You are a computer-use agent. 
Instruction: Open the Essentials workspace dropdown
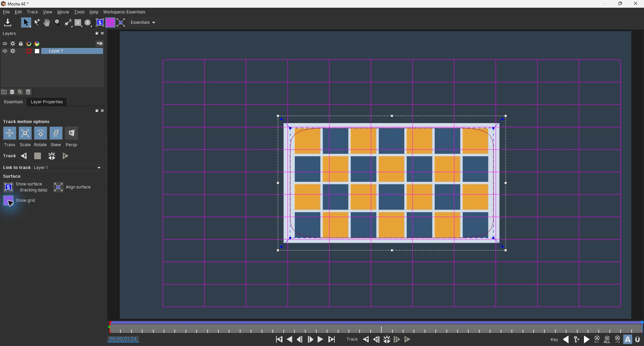[143, 22]
